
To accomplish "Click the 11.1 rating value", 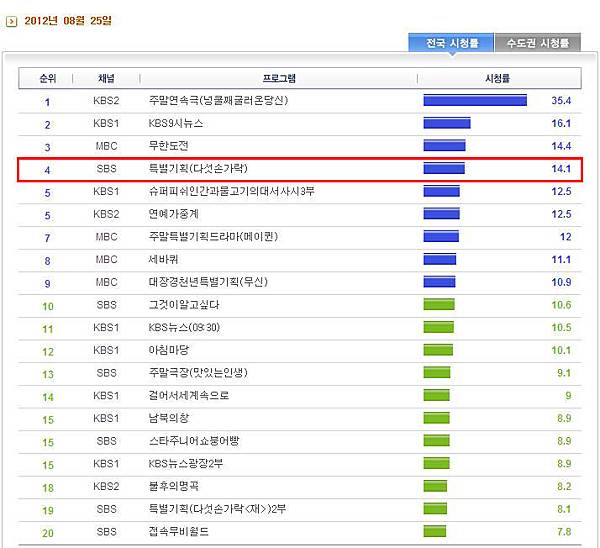I will (x=561, y=259).
